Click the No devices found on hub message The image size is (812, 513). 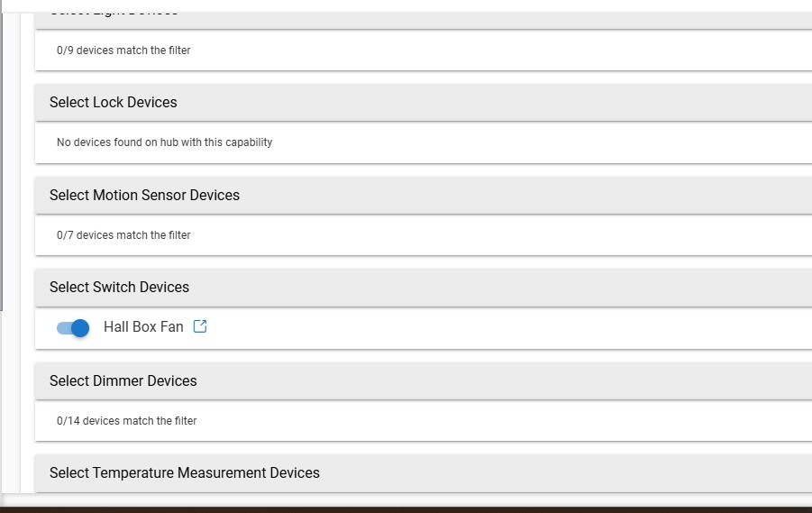point(165,142)
